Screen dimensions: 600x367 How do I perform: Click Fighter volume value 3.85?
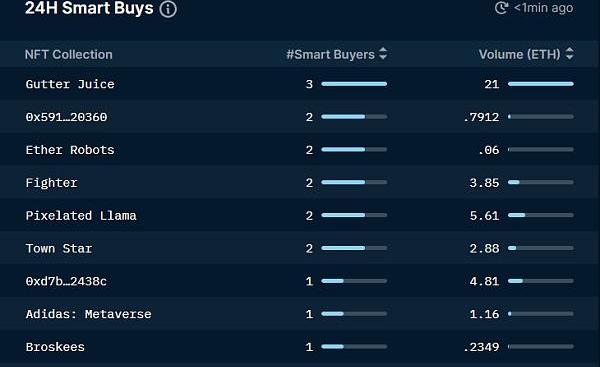[484, 183]
